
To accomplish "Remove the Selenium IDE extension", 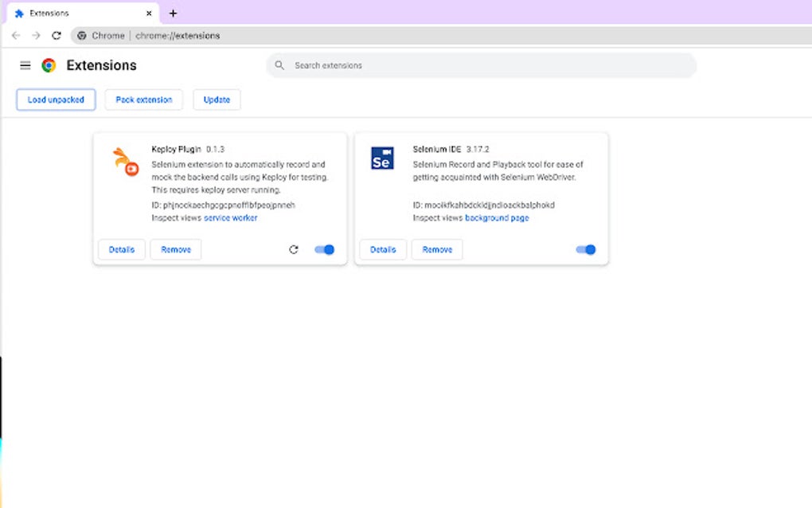I will (436, 249).
